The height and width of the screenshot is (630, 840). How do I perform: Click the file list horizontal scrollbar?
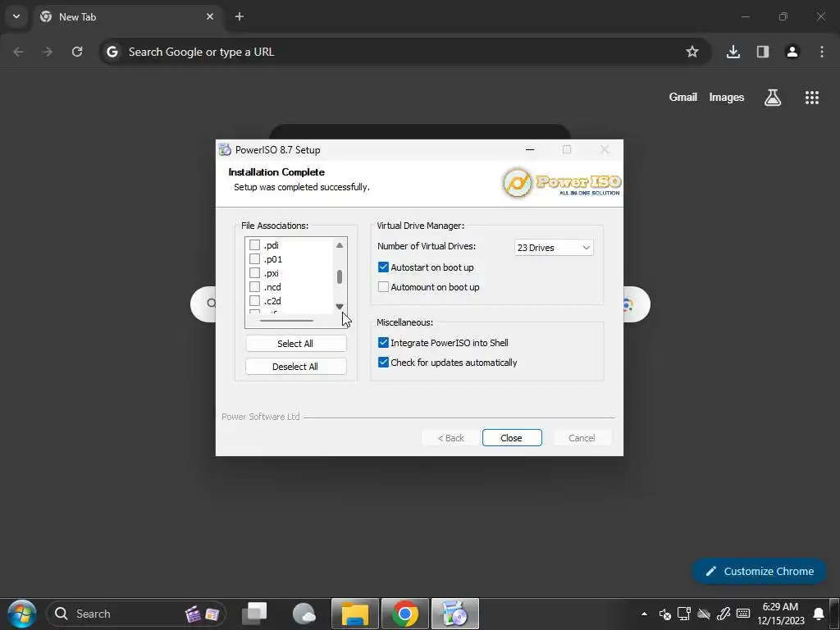point(286,321)
